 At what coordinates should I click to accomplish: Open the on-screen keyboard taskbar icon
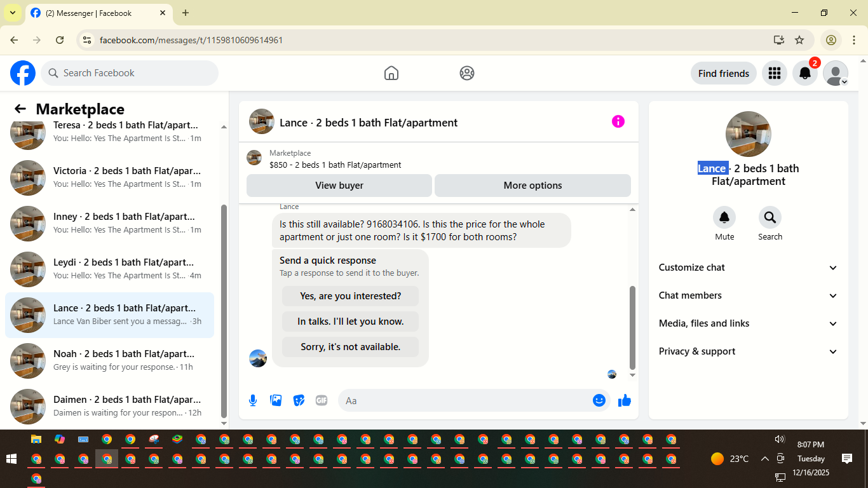click(x=83, y=439)
